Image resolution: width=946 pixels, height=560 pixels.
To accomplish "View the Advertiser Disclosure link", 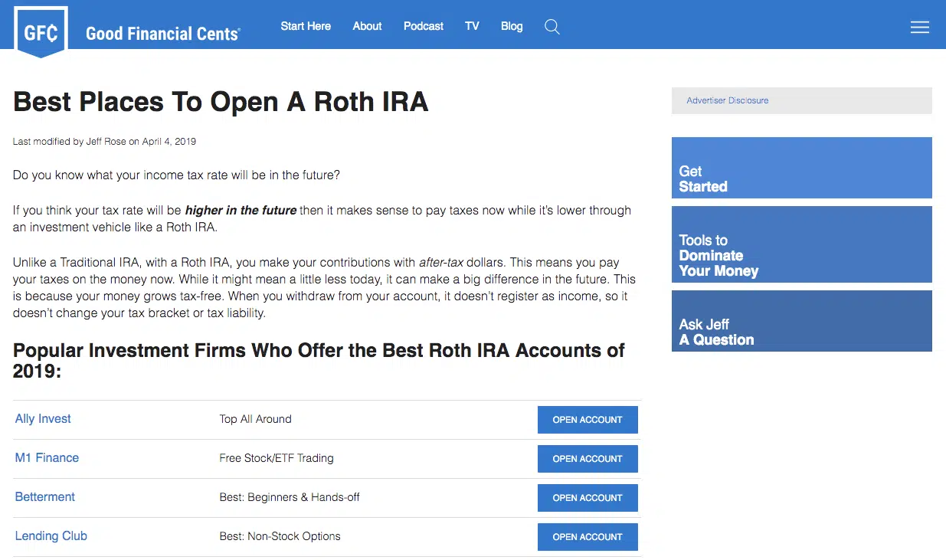I will click(x=727, y=100).
